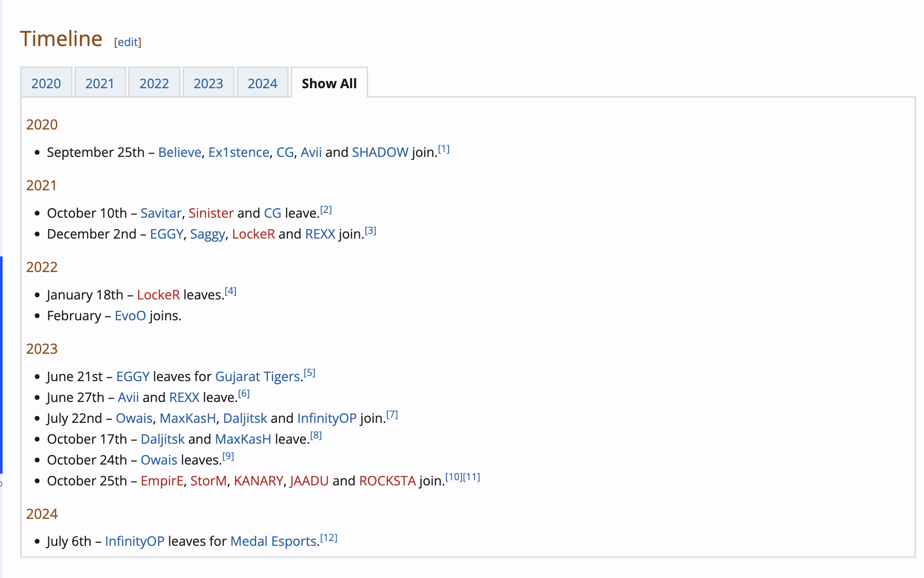924x578 pixels.
Task: Open the red EmpirE link
Action: point(162,481)
